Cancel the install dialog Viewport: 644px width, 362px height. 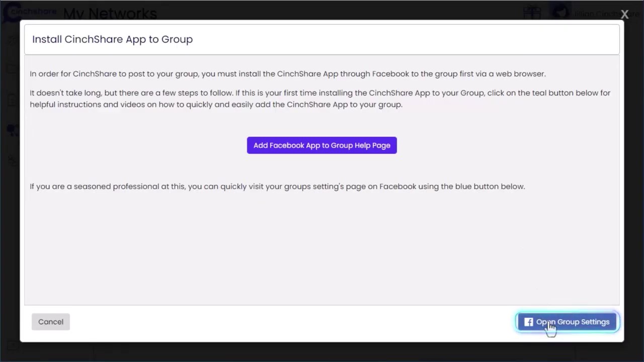[51, 322]
